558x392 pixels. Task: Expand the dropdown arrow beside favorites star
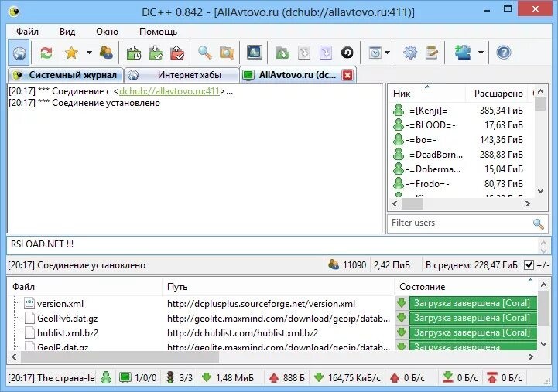(x=89, y=53)
